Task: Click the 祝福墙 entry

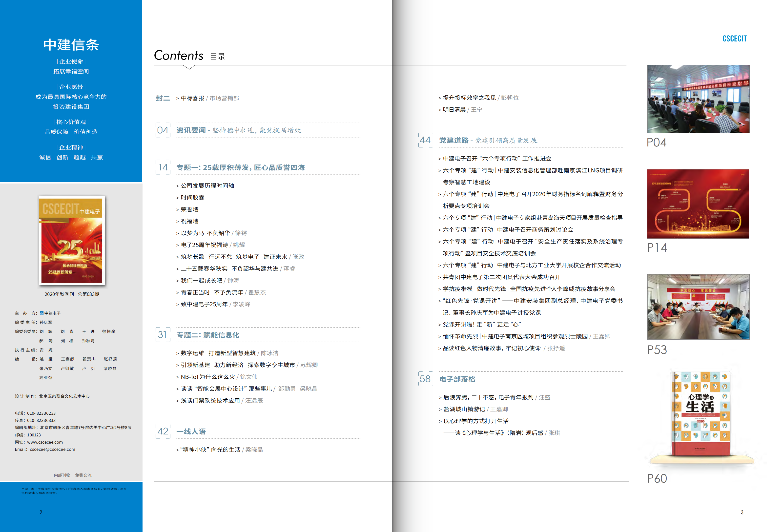Action: tap(187, 221)
